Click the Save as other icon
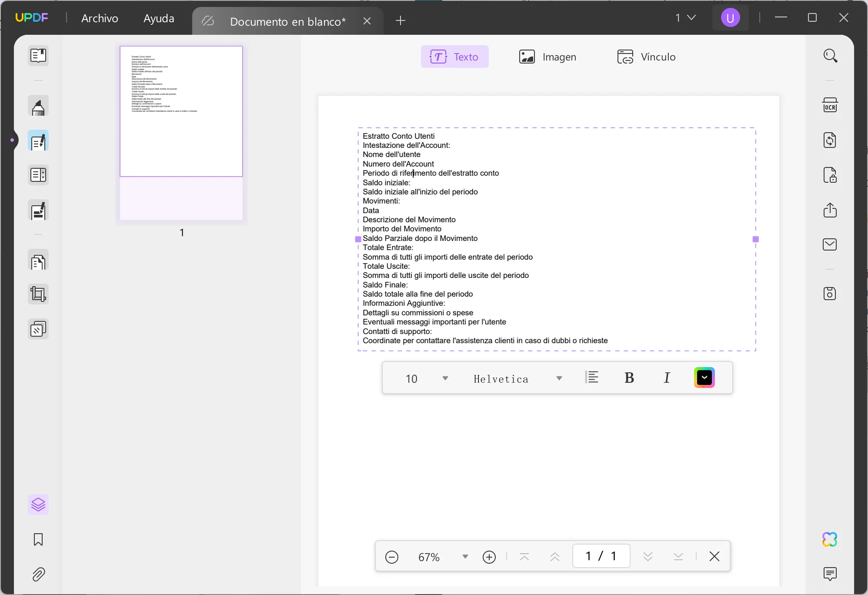The height and width of the screenshot is (595, 868). pos(830,294)
